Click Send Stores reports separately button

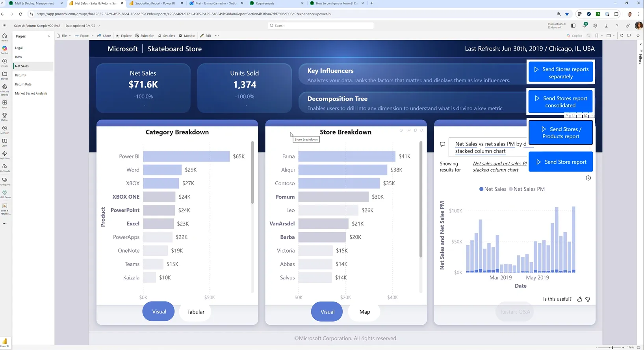pyautogui.click(x=560, y=73)
